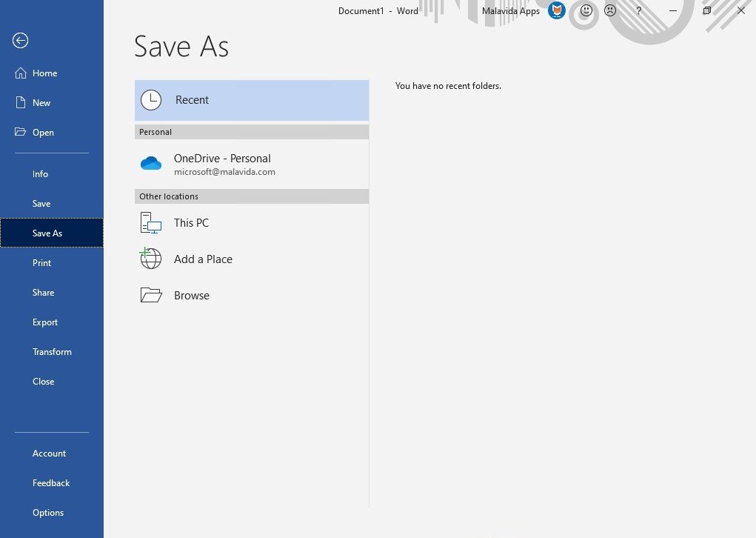
Task: Choose OneDrive - Personal location
Action: pyautogui.click(x=252, y=164)
